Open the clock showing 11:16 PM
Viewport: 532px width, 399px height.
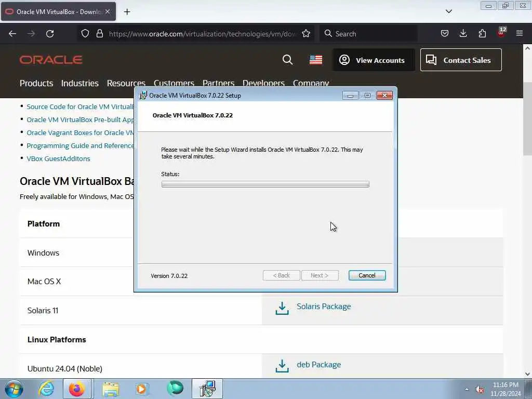click(506, 389)
